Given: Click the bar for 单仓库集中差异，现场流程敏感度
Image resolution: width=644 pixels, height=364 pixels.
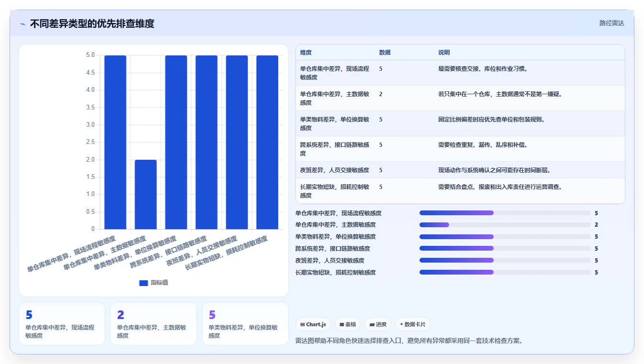Looking at the screenshot, I should 115,142.
